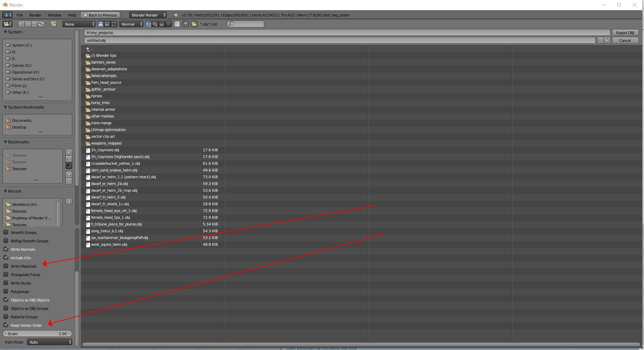Adjust the Scale value slider
The image size is (644, 350).
(x=37, y=333)
